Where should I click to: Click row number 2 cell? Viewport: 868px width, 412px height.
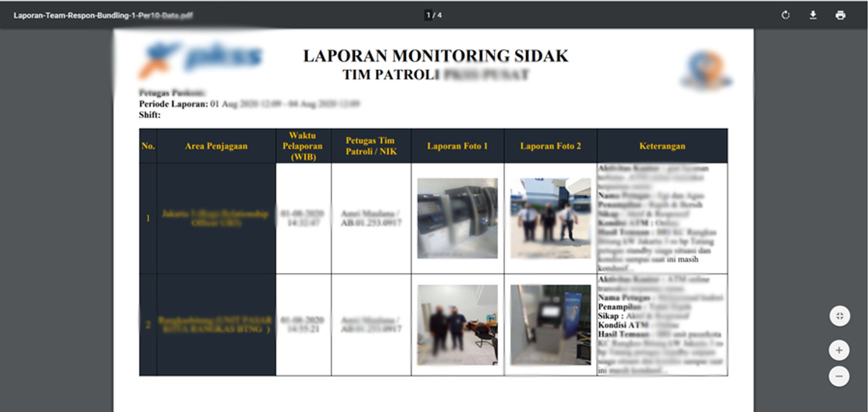[148, 325]
